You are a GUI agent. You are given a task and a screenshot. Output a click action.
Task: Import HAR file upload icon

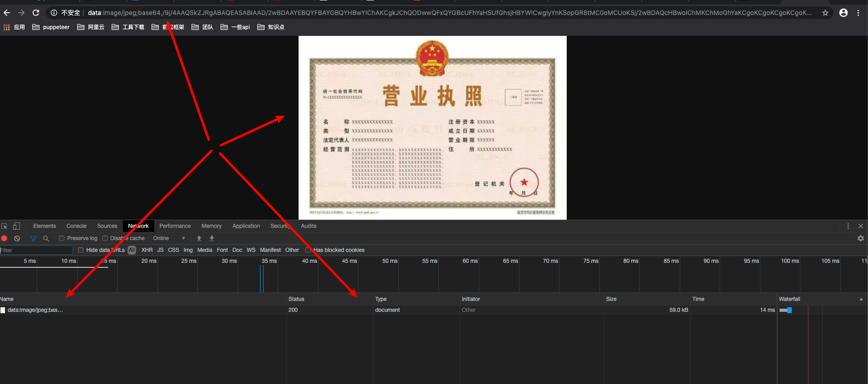pyautogui.click(x=199, y=238)
